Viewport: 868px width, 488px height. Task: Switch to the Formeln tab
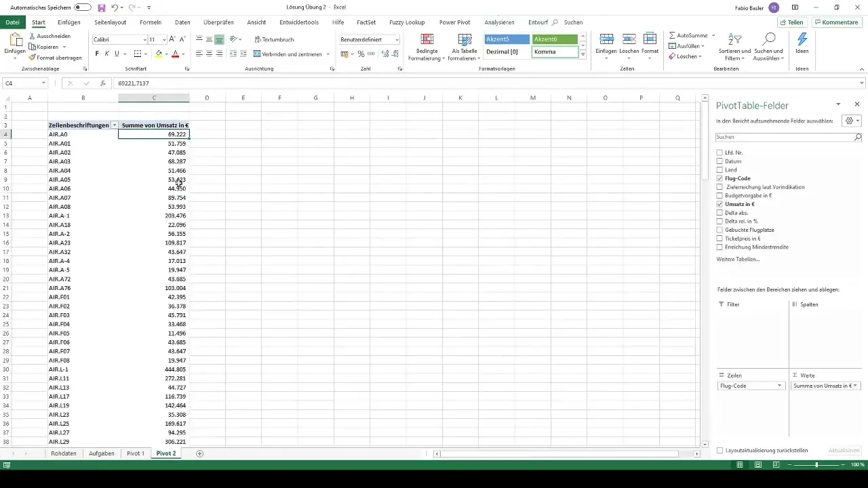coord(151,22)
